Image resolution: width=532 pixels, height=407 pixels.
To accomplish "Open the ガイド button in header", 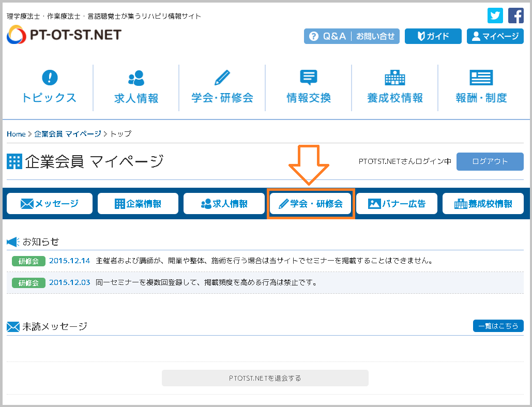I will click(433, 36).
